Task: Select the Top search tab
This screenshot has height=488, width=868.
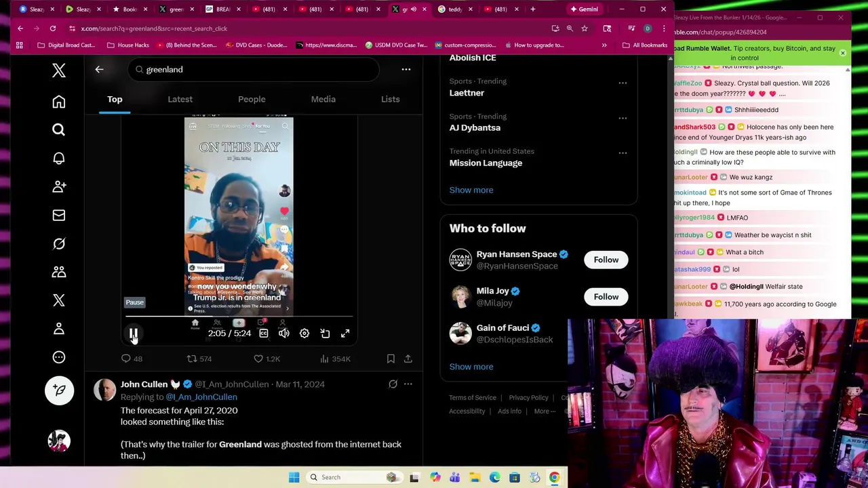Action: coord(115,99)
